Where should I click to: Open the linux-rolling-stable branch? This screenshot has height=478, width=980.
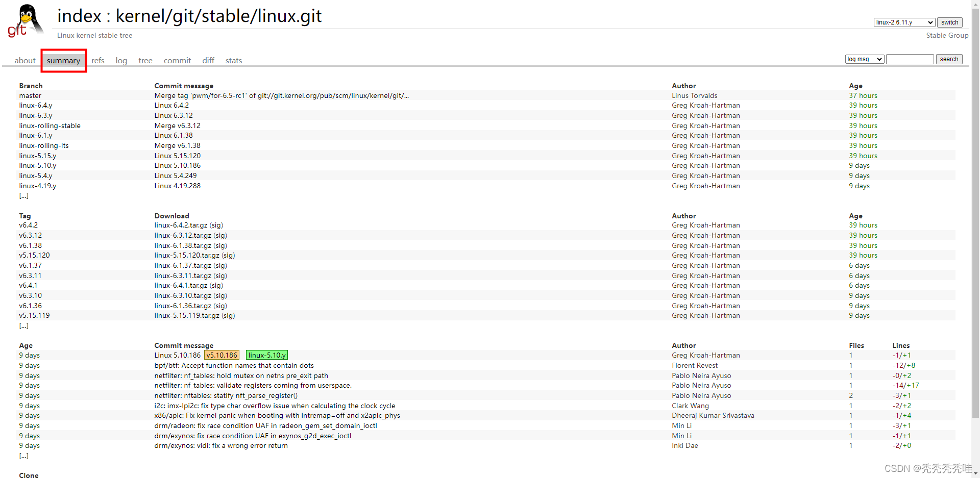point(50,126)
